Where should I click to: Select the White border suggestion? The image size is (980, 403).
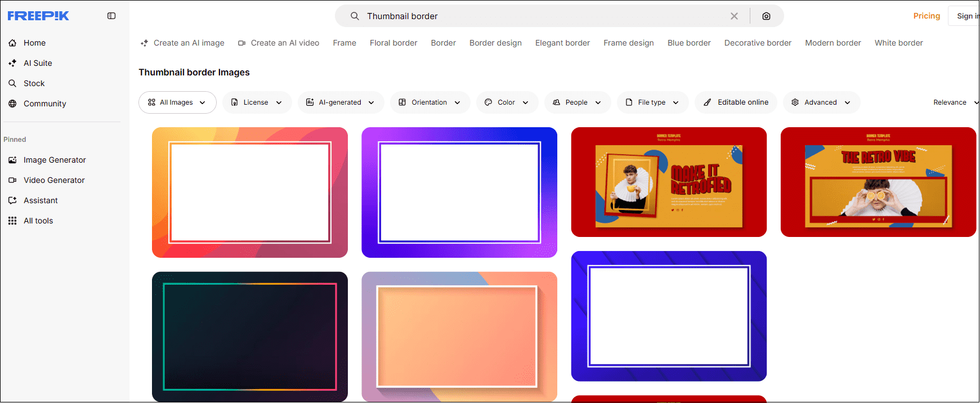pyautogui.click(x=899, y=43)
